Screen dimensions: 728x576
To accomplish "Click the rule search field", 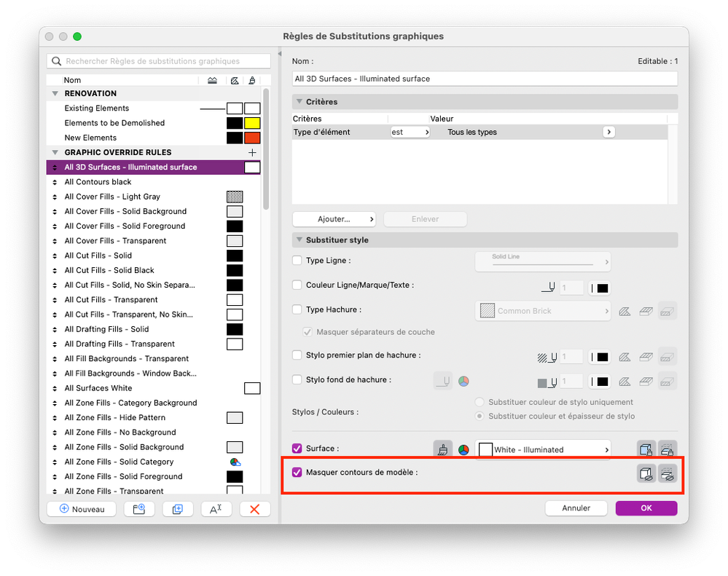I will point(158,61).
